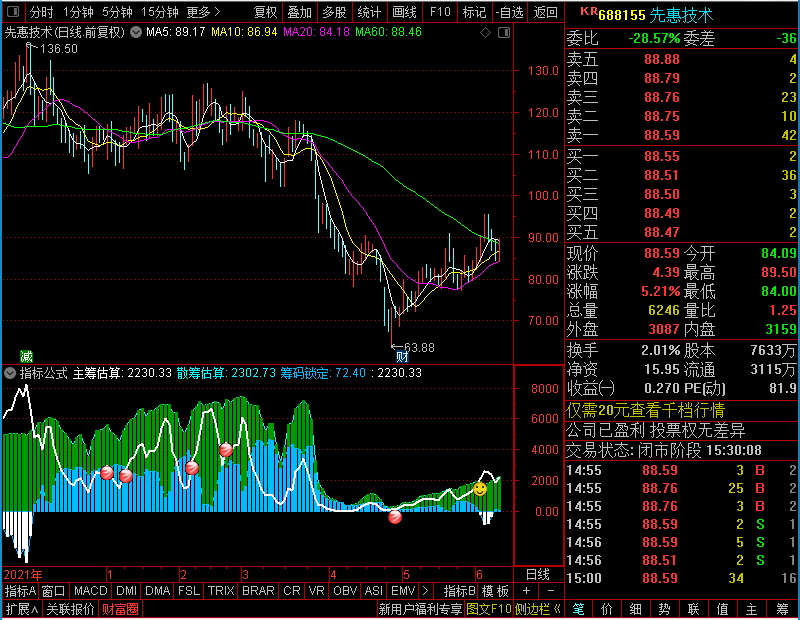Select the 15分钟 period
Viewport: 800px width, 620px height.
tap(159, 12)
